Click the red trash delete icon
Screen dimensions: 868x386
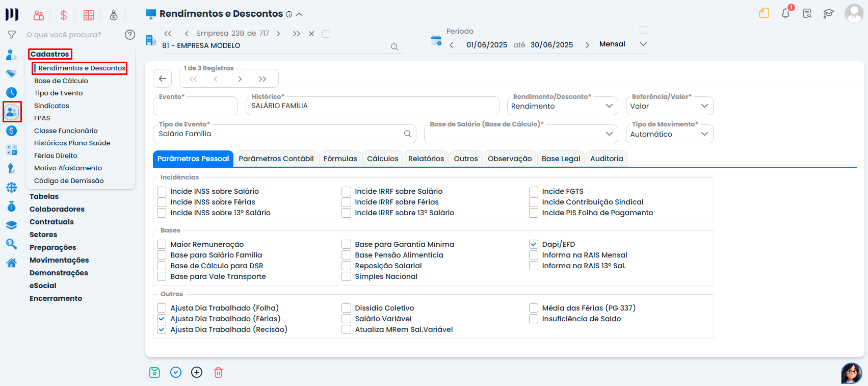pyautogui.click(x=218, y=373)
